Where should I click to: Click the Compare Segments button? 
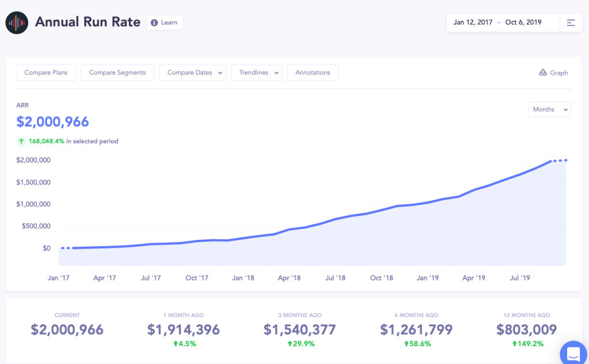tap(117, 73)
